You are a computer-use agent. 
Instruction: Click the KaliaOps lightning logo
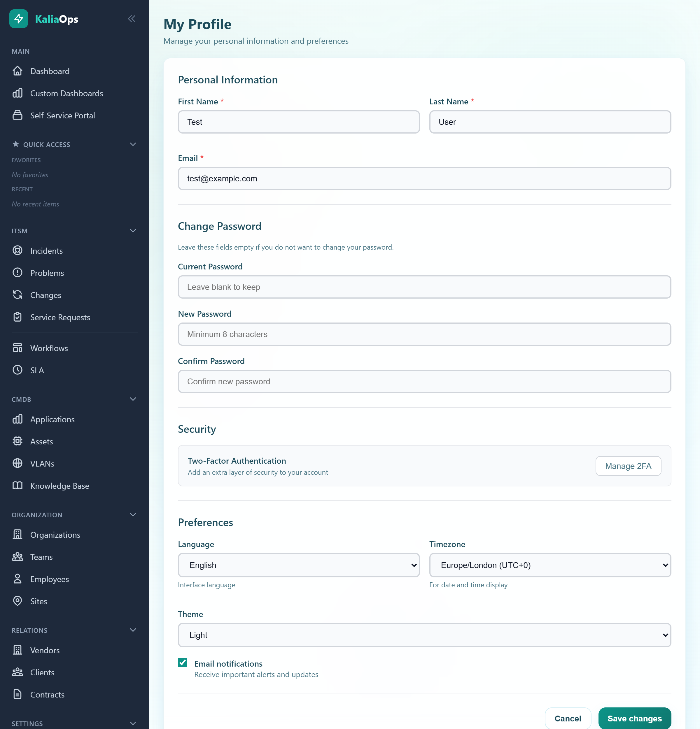[x=19, y=19]
